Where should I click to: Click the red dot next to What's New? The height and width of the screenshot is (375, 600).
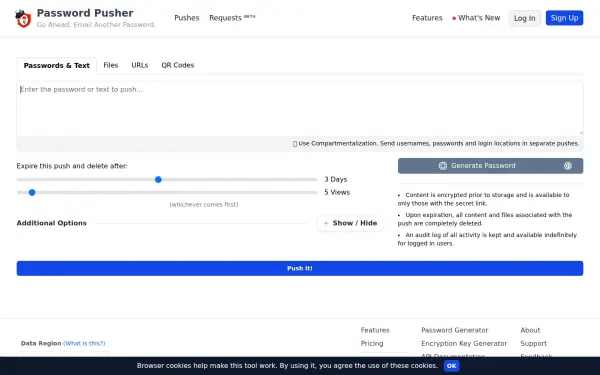click(454, 18)
